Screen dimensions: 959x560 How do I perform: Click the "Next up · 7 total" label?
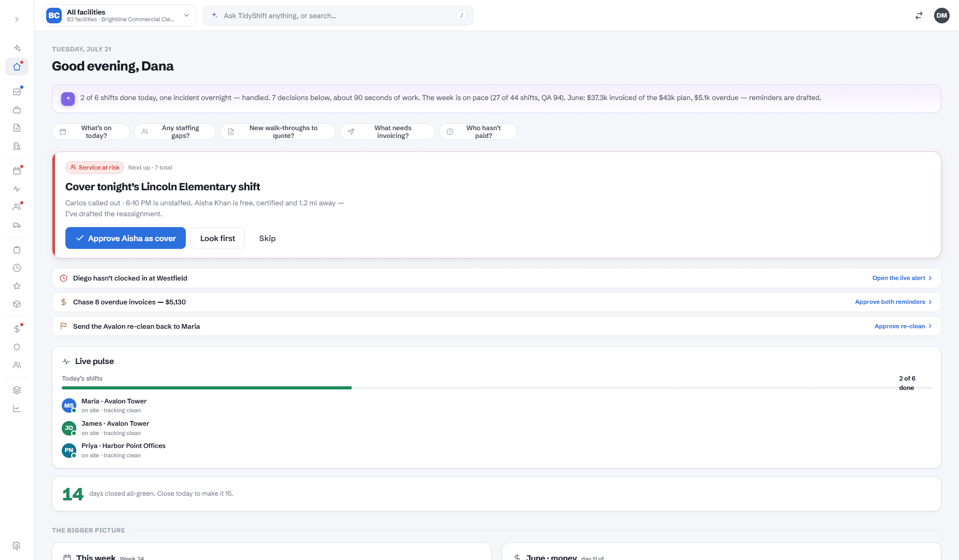(150, 167)
